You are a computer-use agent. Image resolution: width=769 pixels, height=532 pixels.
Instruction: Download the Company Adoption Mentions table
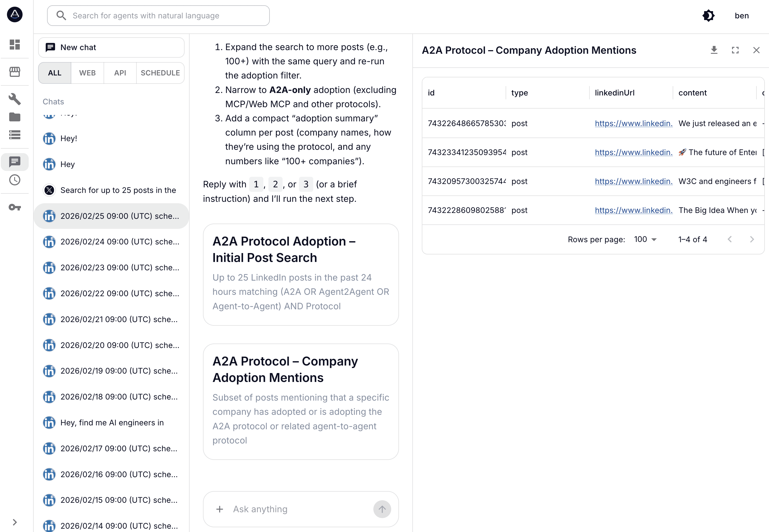click(x=714, y=50)
